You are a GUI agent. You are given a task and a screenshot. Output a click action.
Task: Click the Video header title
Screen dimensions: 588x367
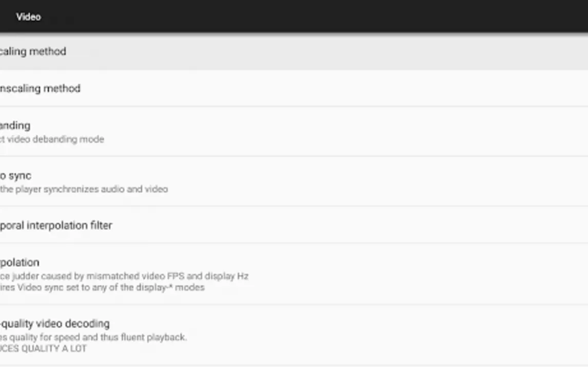tap(28, 17)
